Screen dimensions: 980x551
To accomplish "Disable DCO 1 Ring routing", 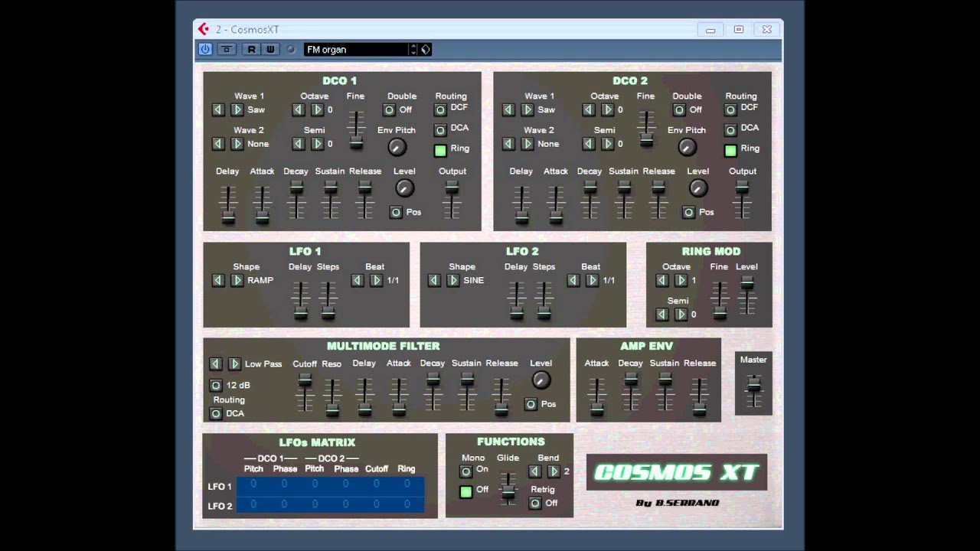I will point(440,151).
